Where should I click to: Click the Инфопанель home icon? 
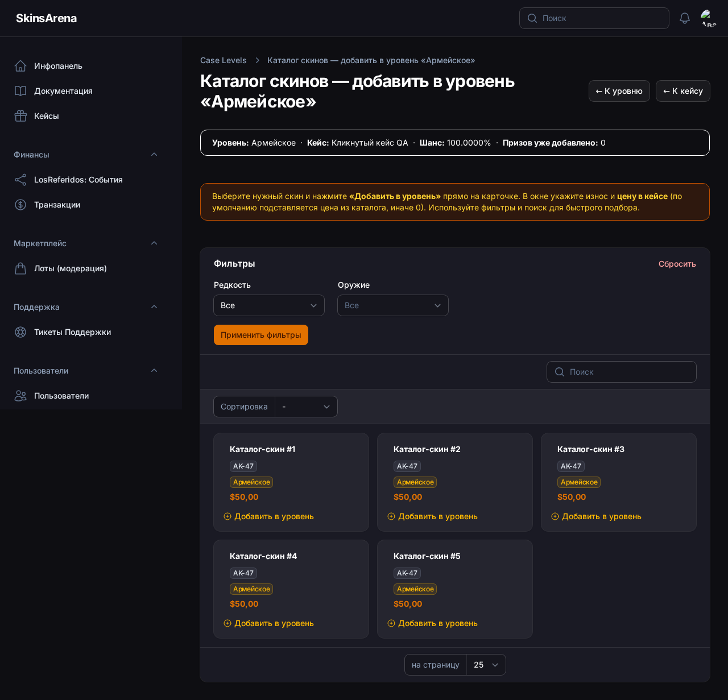click(20, 66)
